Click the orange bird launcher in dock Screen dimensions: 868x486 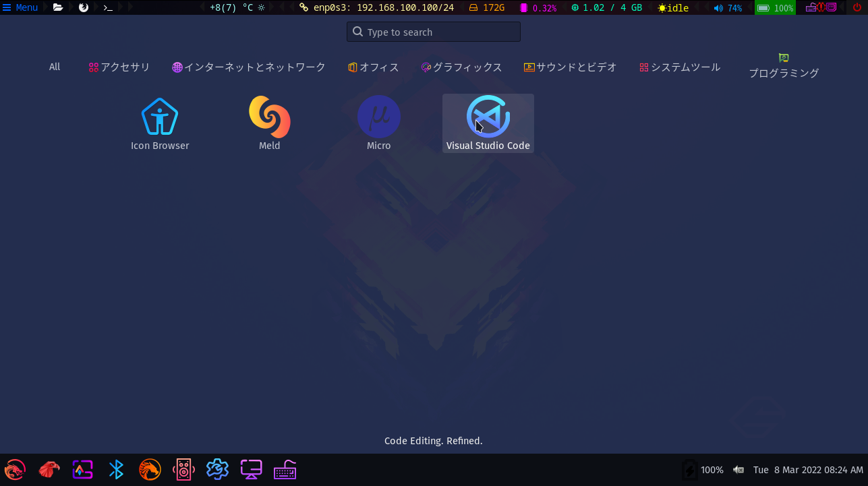tap(150, 469)
